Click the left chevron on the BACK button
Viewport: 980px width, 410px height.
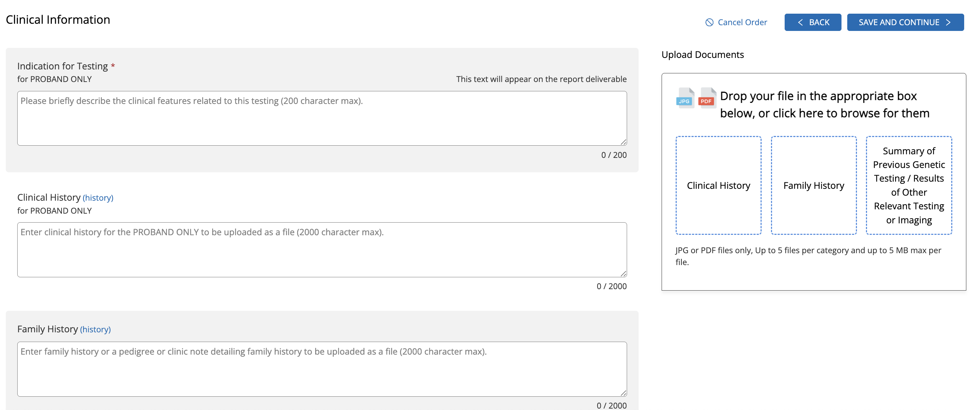(800, 22)
